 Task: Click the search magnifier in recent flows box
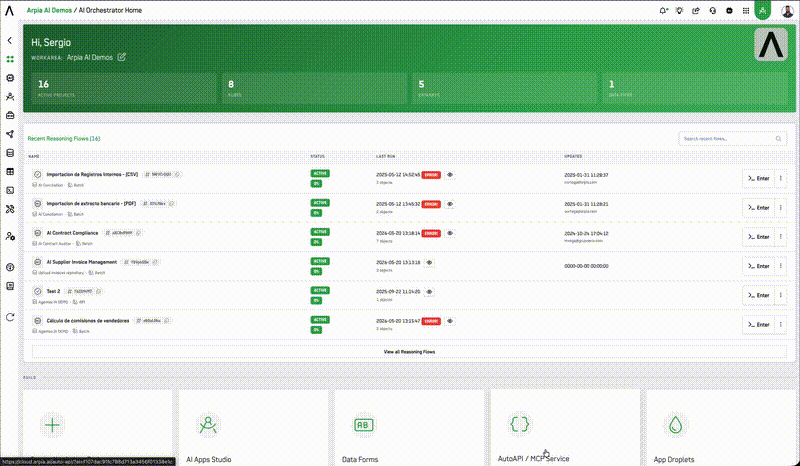[778, 138]
